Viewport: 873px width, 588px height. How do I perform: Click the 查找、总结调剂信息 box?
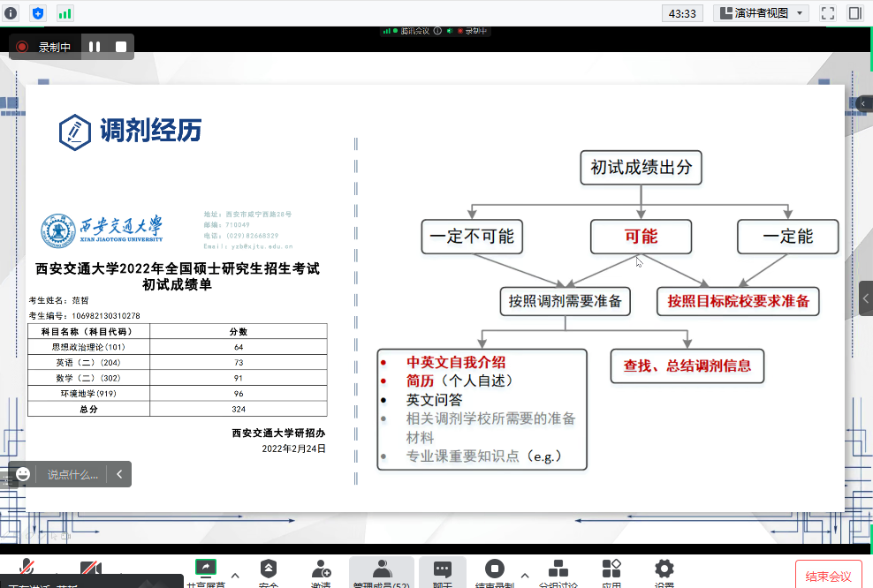(x=687, y=366)
